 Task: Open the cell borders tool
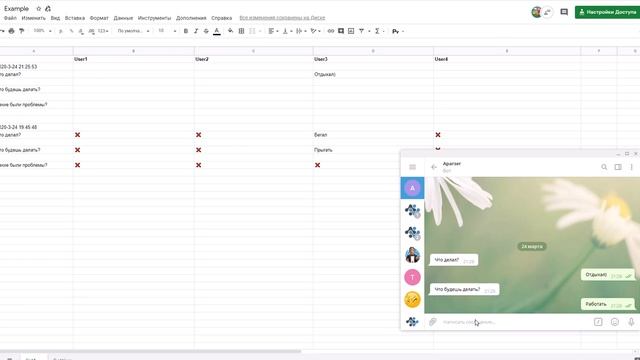pos(241,31)
